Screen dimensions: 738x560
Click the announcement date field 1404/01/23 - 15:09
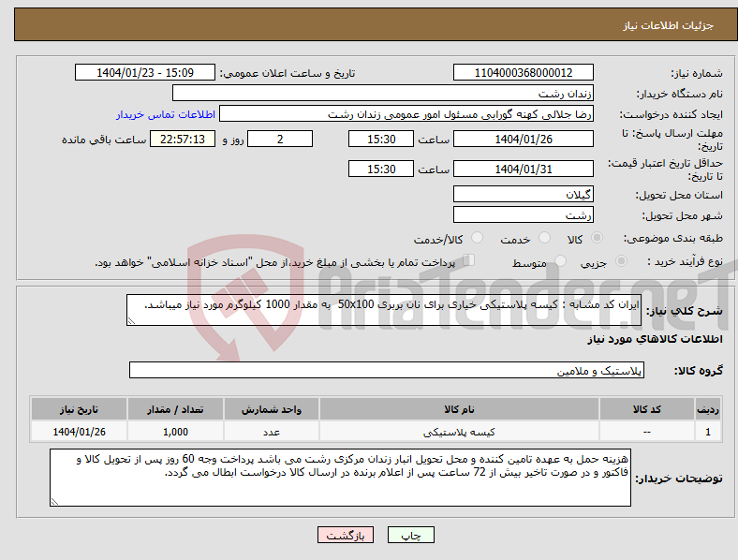(145, 72)
